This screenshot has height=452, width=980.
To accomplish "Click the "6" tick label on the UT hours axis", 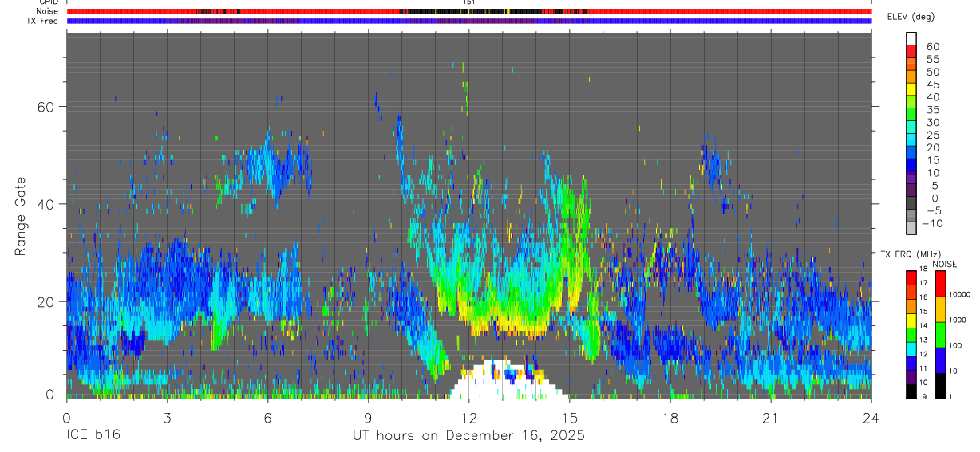I will [267, 417].
